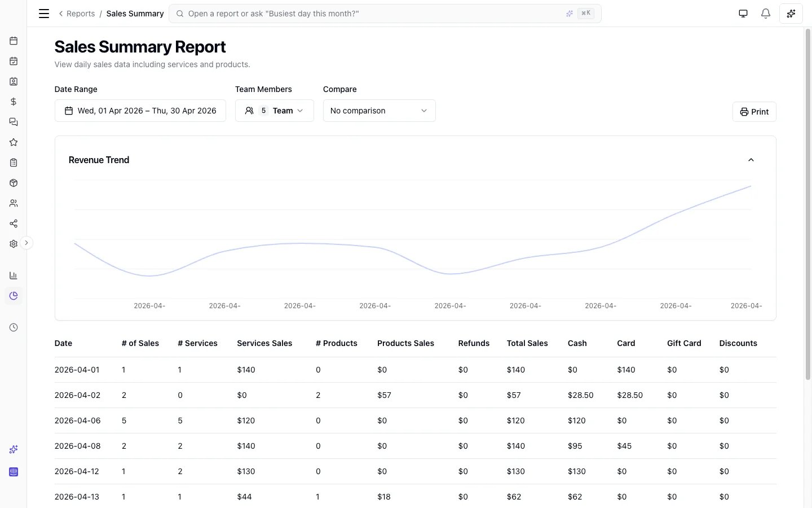Viewport: 812px width, 508px height.
Task: Open the pie chart reports icon
Action: [14, 296]
